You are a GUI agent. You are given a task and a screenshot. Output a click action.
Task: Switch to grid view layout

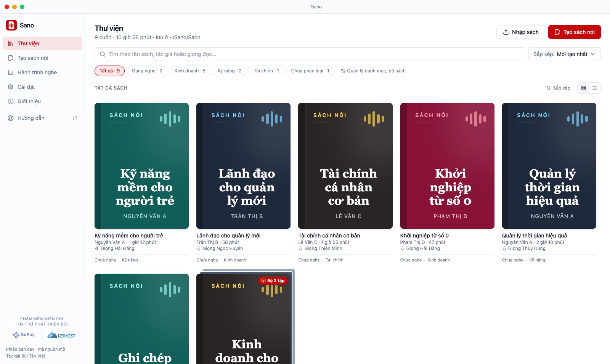[584, 88]
